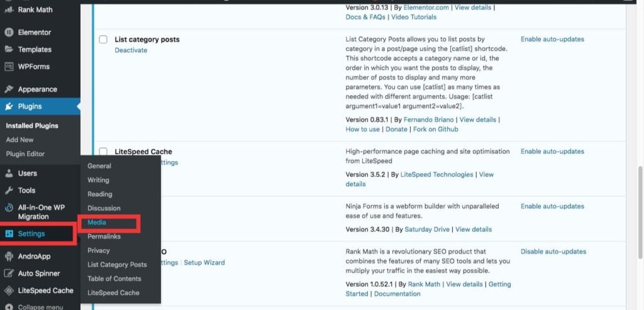
Task: Click the AndroApp android icon
Action: pyautogui.click(x=9, y=256)
